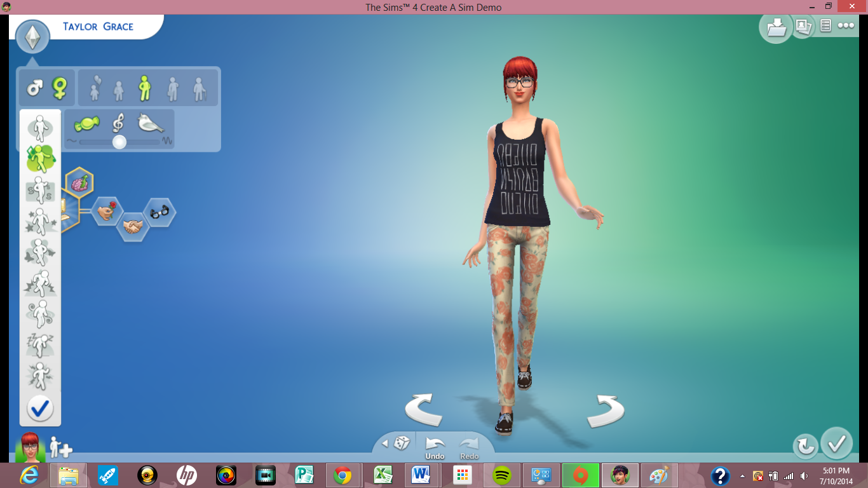Confirm walk style with blue checkmark
The image size is (868, 488).
(x=40, y=409)
